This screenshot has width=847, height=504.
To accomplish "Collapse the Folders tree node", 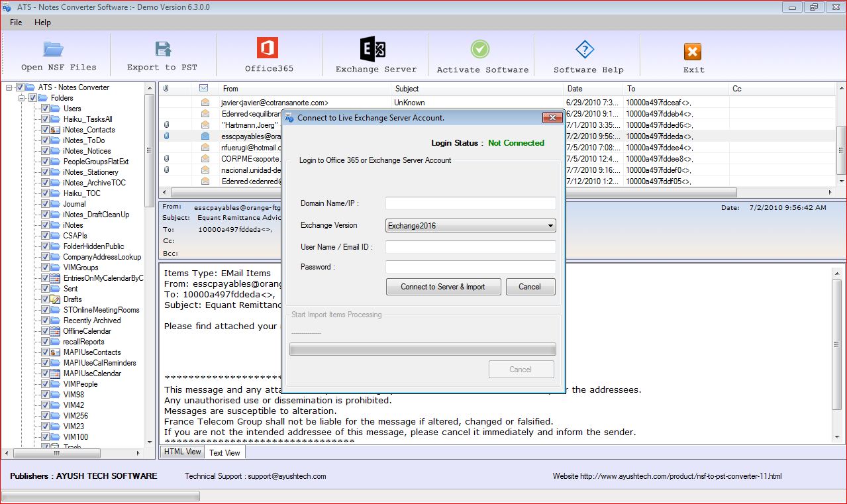I will [x=22, y=98].
